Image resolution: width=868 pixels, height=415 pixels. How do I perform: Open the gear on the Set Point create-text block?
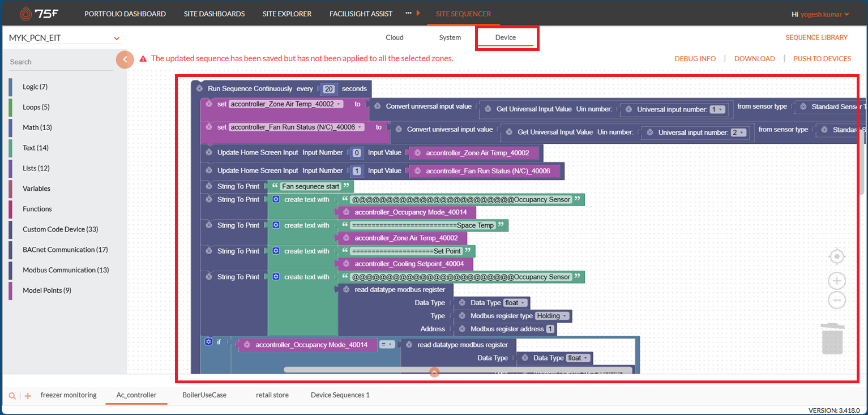(x=276, y=251)
